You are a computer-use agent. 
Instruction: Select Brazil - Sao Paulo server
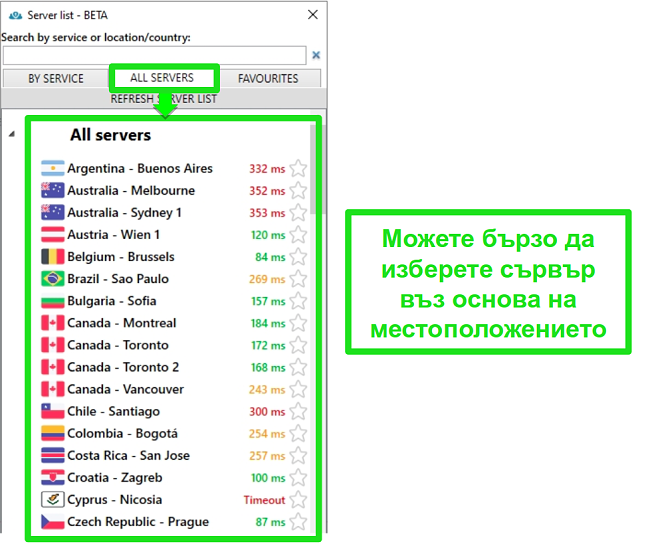pyautogui.click(x=118, y=279)
